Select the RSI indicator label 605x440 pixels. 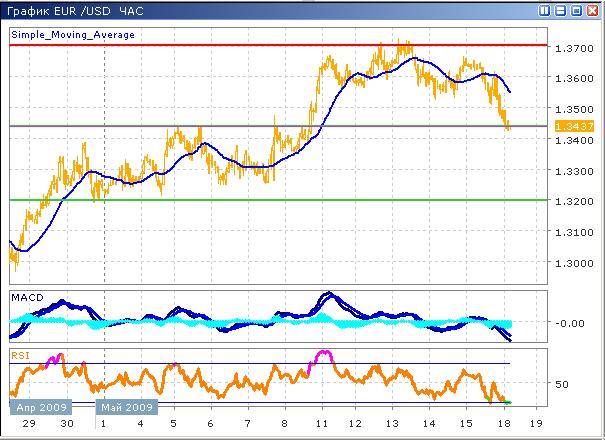click(x=19, y=354)
